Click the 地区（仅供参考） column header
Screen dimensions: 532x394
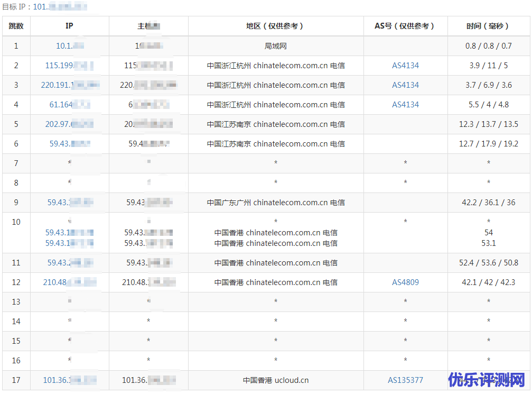[x=275, y=26]
